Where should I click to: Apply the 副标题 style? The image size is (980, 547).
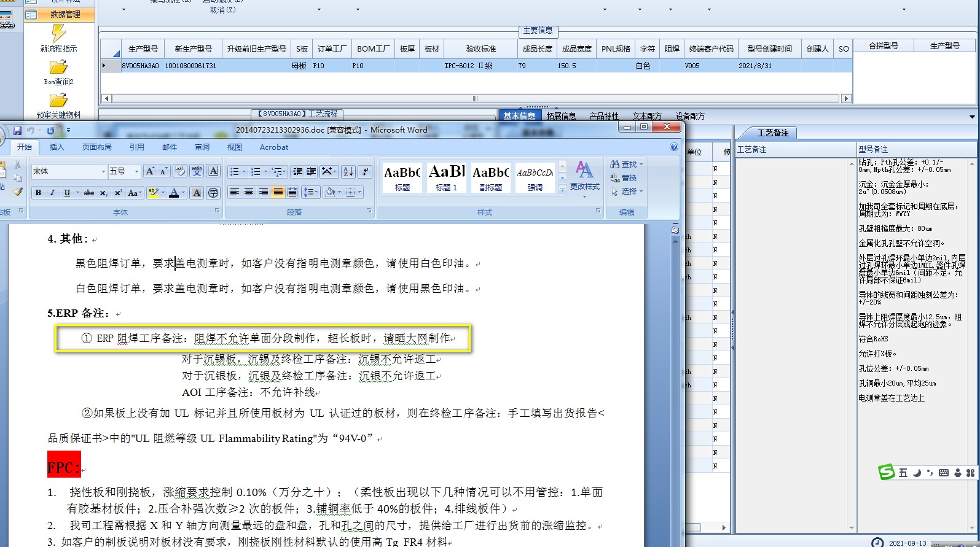pyautogui.click(x=490, y=177)
